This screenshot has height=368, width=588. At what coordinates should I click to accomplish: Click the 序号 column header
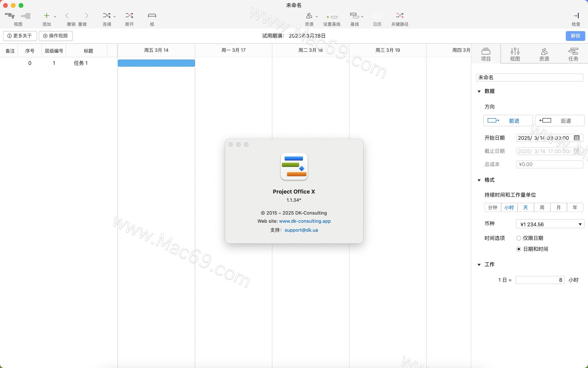point(30,51)
